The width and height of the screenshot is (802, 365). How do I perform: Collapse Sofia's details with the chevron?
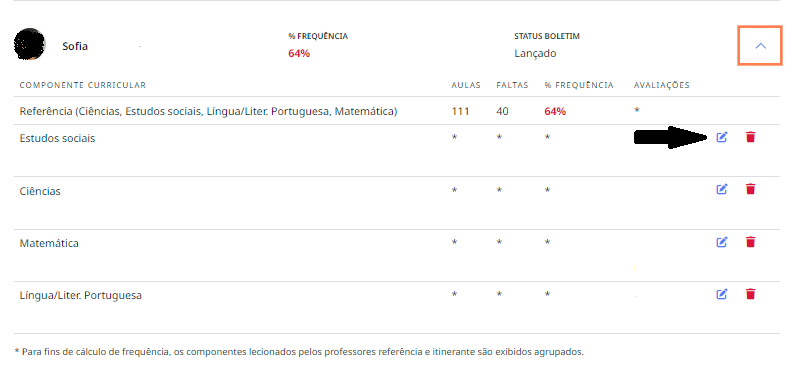coord(760,45)
